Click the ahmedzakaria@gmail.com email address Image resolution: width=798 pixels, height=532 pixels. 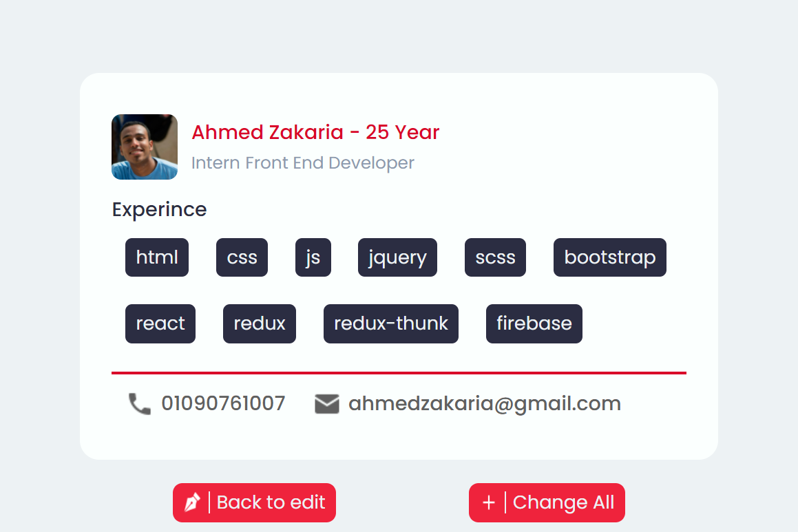tap(485, 403)
